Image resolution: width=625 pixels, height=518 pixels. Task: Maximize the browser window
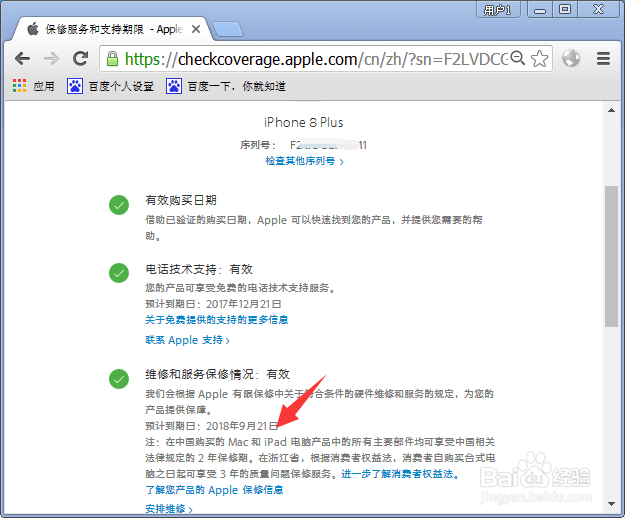pyautogui.click(x=564, y=9)
